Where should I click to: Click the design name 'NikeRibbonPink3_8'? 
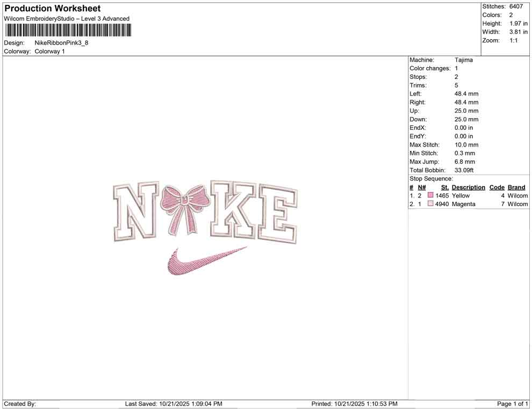(x=61, y=43)
